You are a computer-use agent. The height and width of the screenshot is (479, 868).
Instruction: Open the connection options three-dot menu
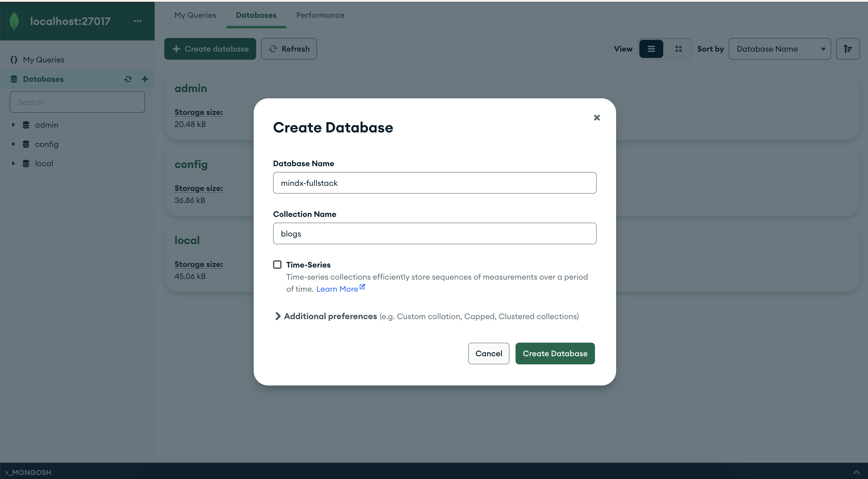click(137, 21)
